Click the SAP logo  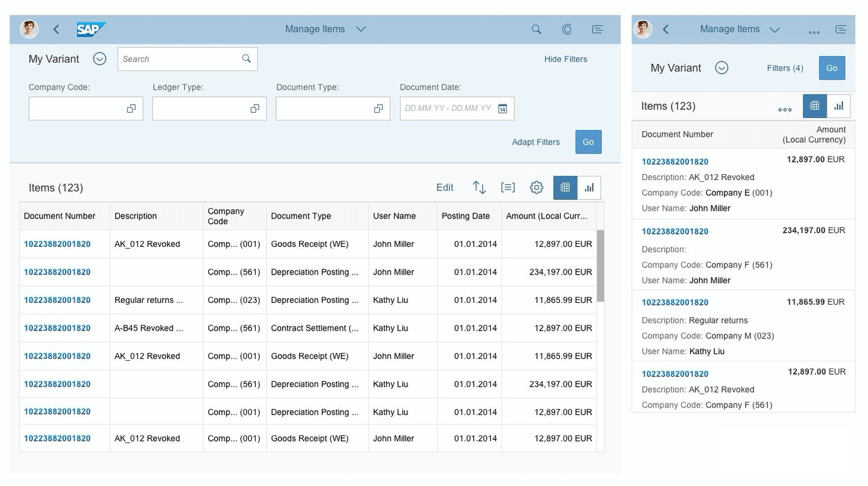[x=91, y=29]
